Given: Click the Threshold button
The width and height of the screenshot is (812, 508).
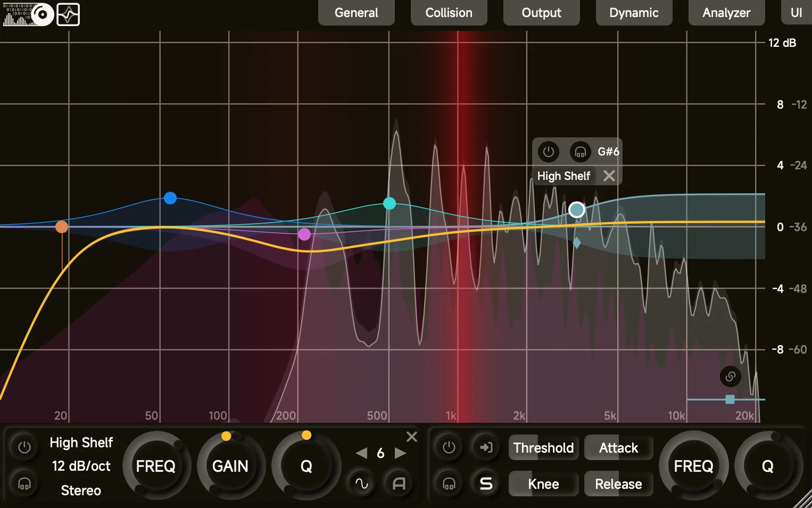Looking at the screenshot, I should pyautogui.click(x=543, y=448).
